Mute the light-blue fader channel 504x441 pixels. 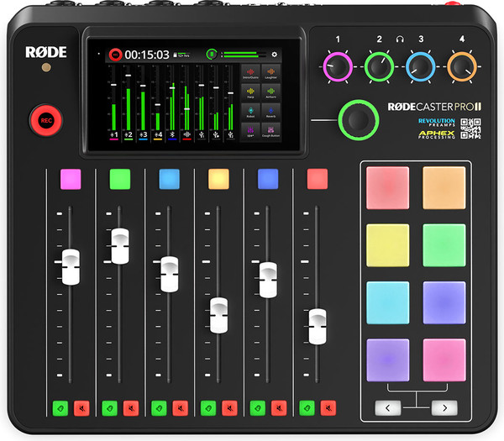click(x=181, y=408)
